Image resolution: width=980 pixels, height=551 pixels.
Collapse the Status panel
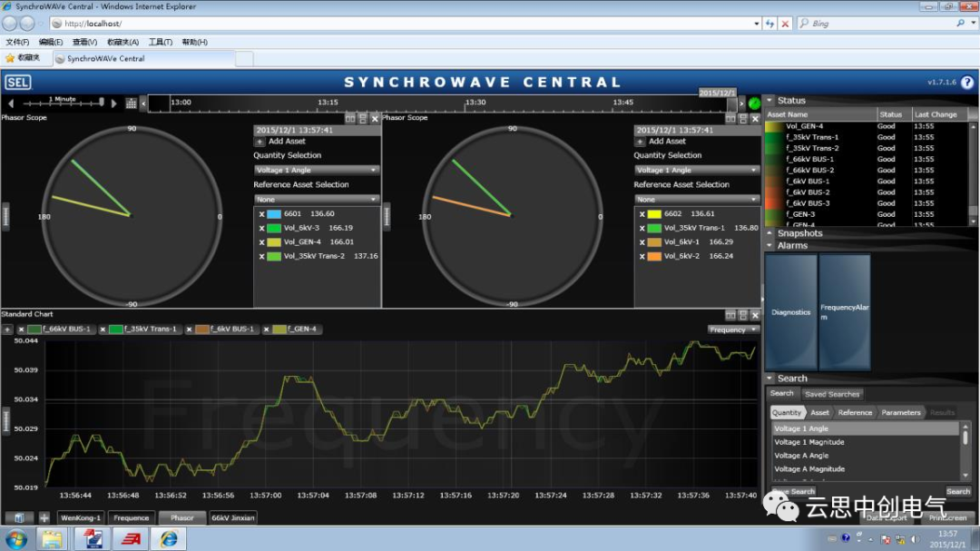pyautogui.click(x=770, y=100)
